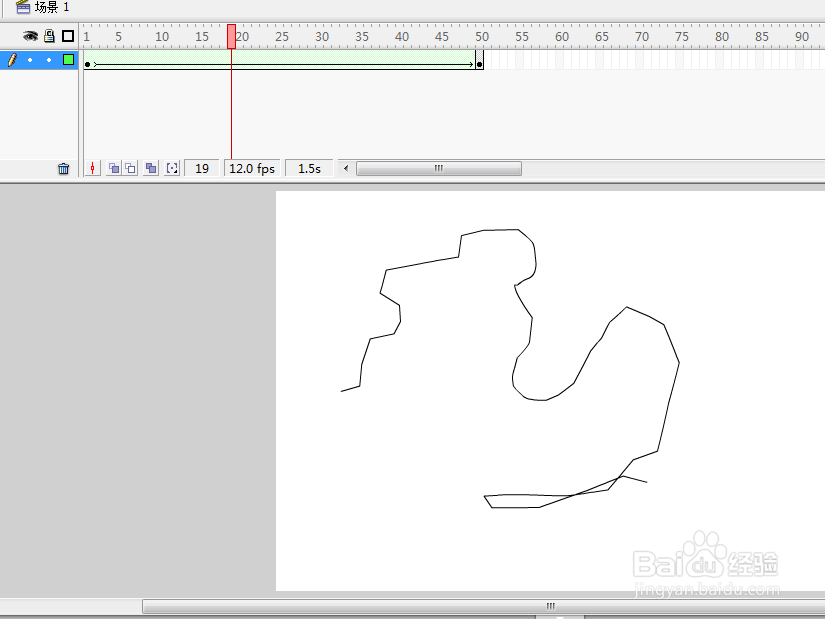Open modify onion markers menu
The width and height of the screenshot is (825, 619).
pos(172,168)
